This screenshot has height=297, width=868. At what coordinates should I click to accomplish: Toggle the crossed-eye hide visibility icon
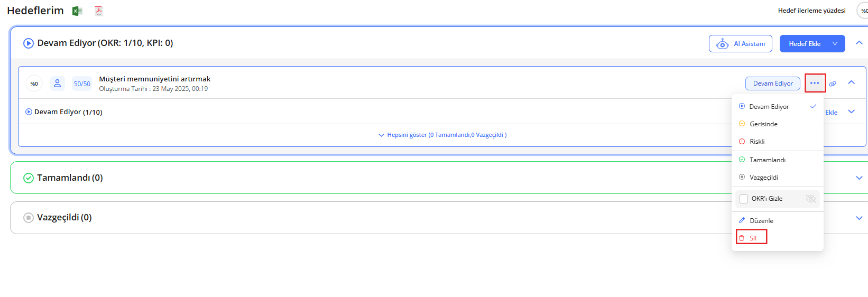point(810,199)
